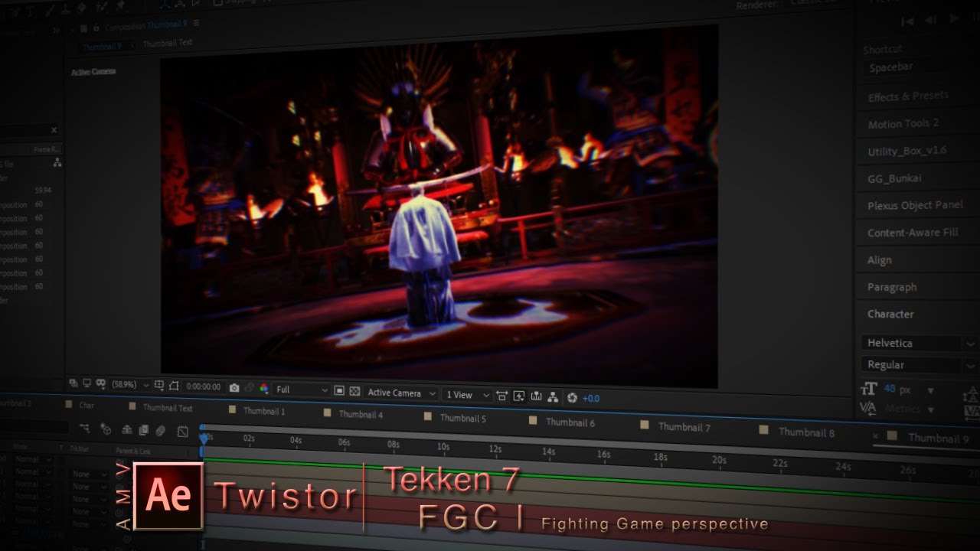
Task: Click the always preview this view icon
Action: (x=73, y=383)
